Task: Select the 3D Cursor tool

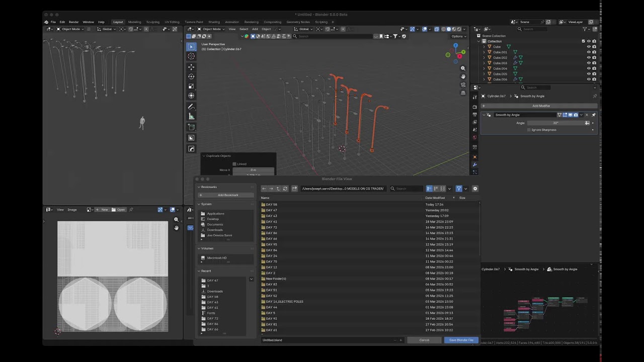Action: (191, 56)
